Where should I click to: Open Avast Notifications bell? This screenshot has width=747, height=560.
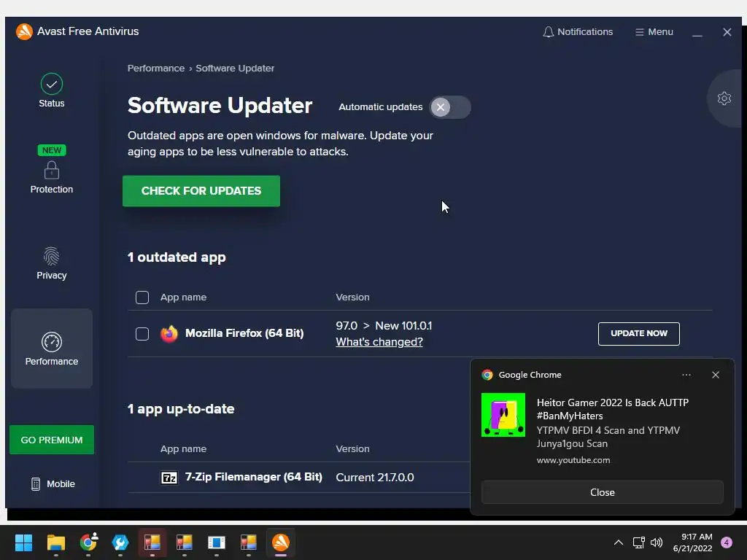tap(578, 32)
